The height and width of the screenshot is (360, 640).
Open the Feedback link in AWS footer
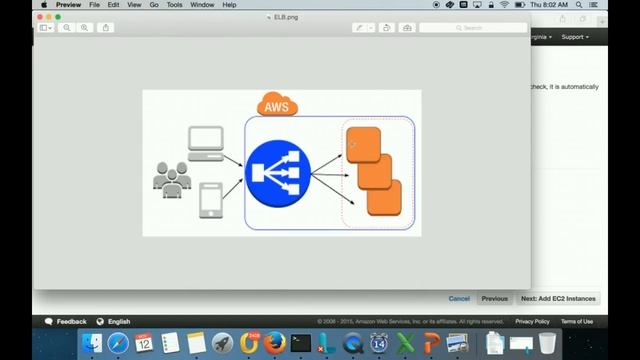66,322
